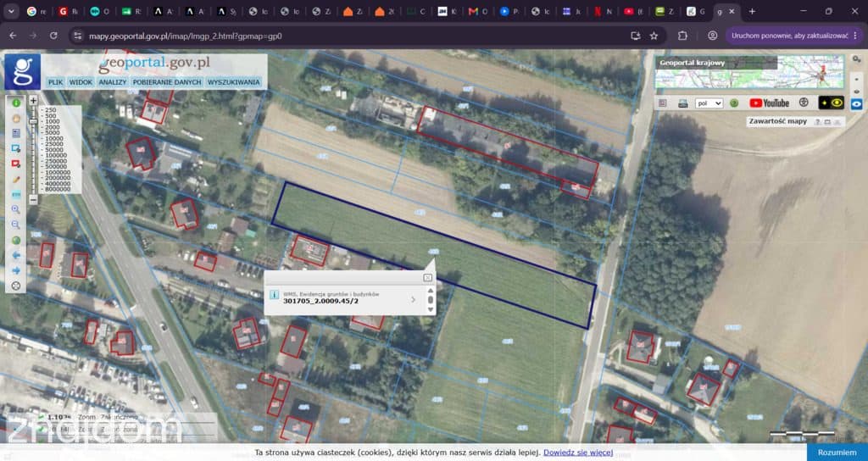Show full extent with the globe icon
Screen dimensions: 868x461
(16, 240)
